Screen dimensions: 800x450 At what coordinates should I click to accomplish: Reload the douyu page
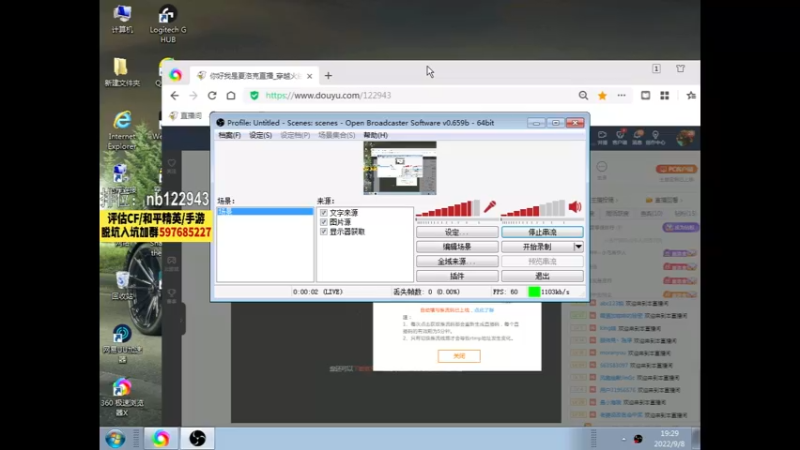pos(212,95)
